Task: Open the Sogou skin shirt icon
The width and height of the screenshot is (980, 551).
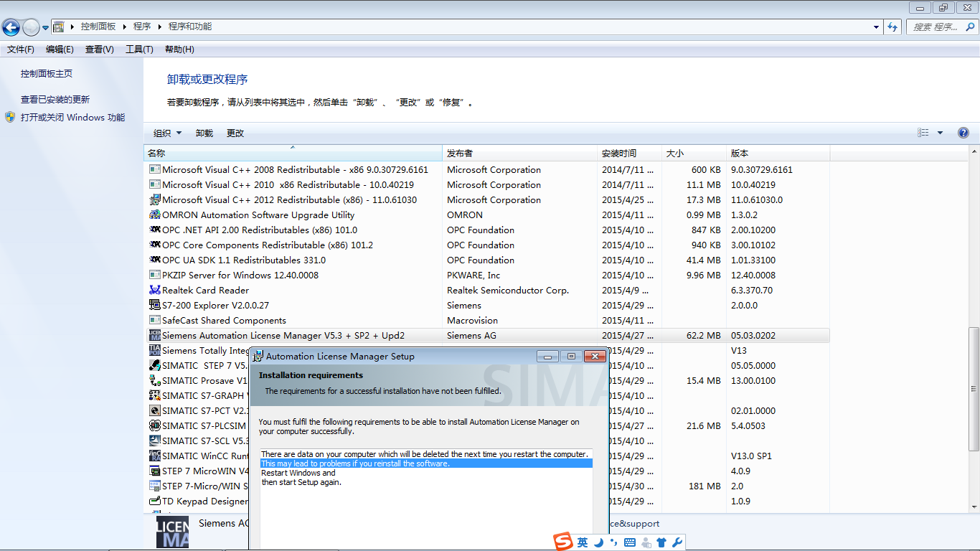Action: coord(661,543)
